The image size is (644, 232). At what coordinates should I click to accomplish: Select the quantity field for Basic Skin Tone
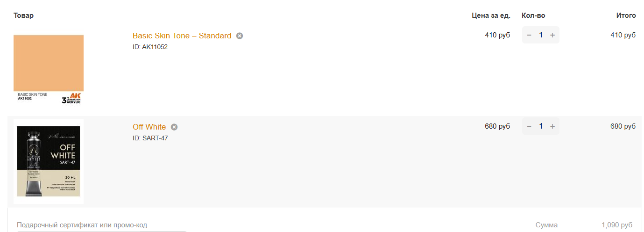tap(541, 35)
